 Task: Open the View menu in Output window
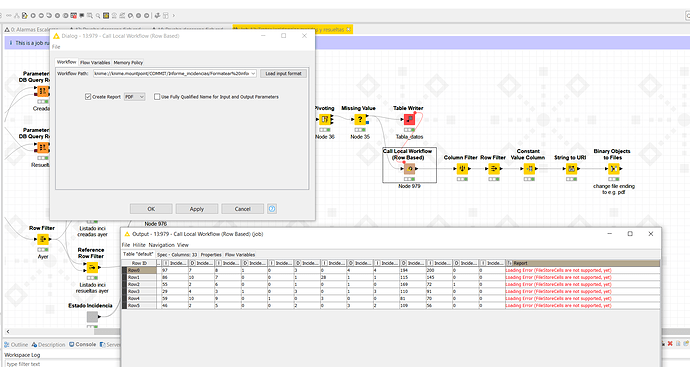pos(183,245)
